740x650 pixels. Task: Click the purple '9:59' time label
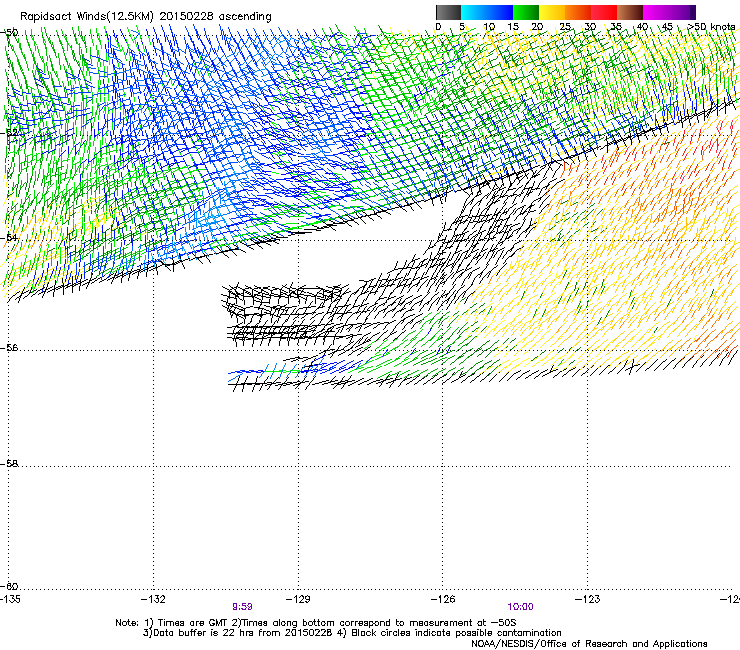[242, 607]
